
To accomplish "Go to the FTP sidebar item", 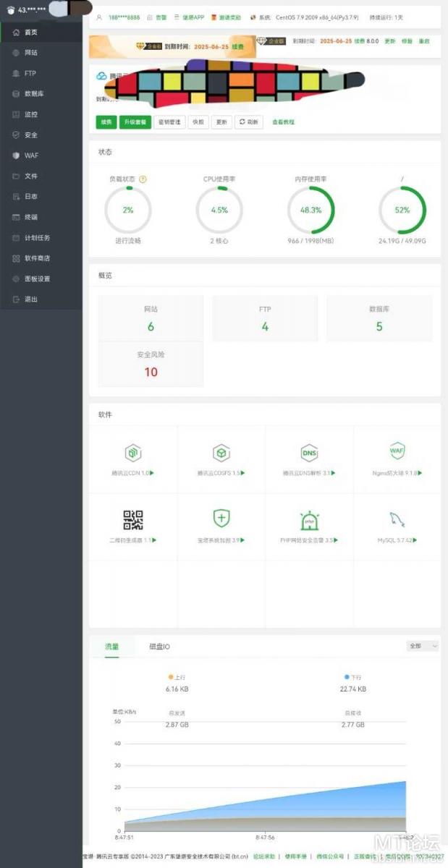I will pyautogui.click(x=41, y=73).
